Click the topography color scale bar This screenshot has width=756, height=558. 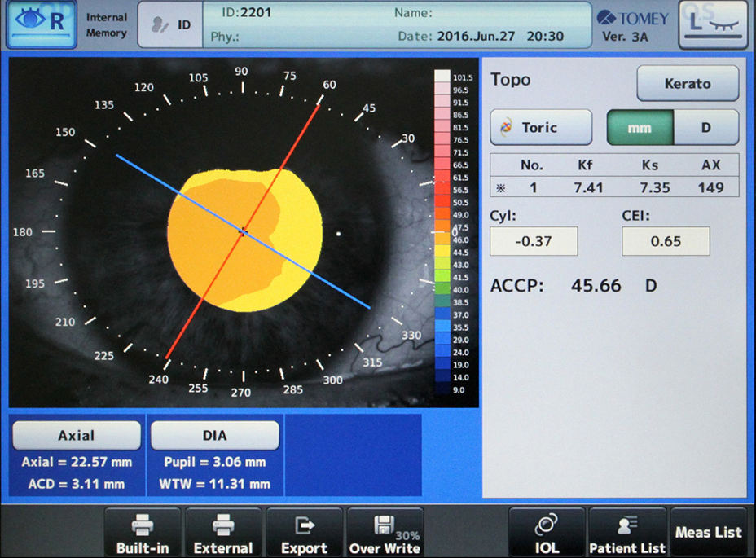tap(442, 232)
